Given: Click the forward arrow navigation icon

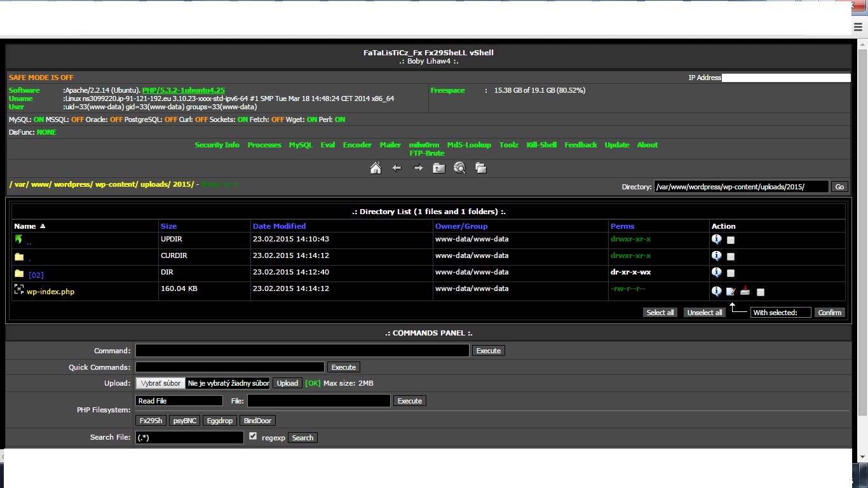Looking at the screenshot, I should click(418, 168).
